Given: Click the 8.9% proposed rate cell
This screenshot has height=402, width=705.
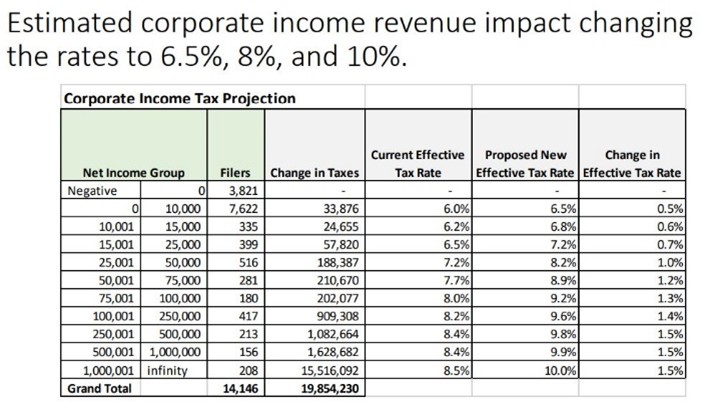Looking at the screenshot, I should click(525, 280).
